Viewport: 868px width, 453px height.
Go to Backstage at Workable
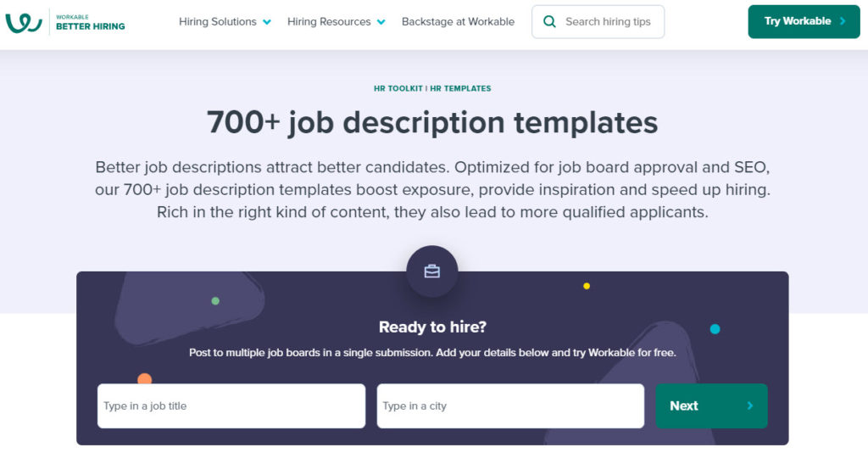point(458,21)
